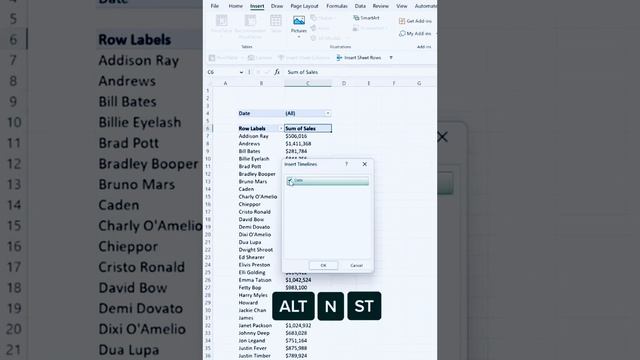Select the cell showing $506,016
The width and height of the screenshot is (640, 360).
point(308,136)
